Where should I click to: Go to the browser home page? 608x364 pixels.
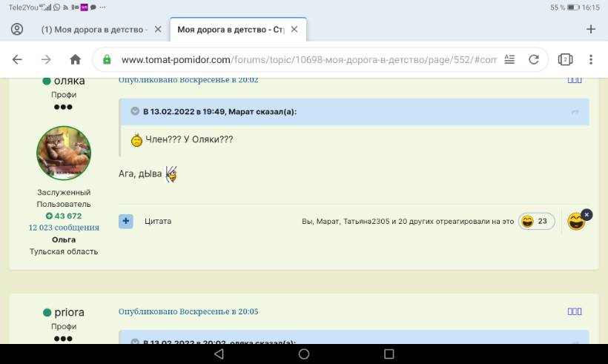75,59
